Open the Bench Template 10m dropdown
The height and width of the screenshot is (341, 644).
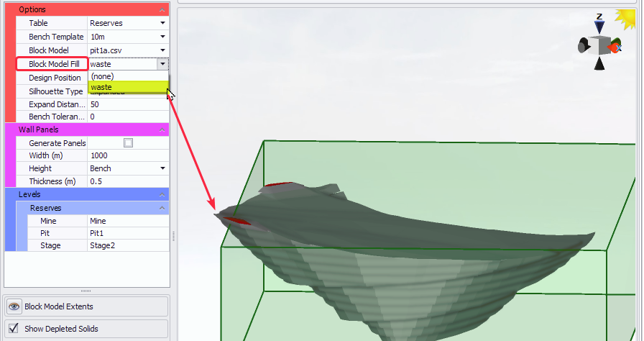[x=162, y=37]
